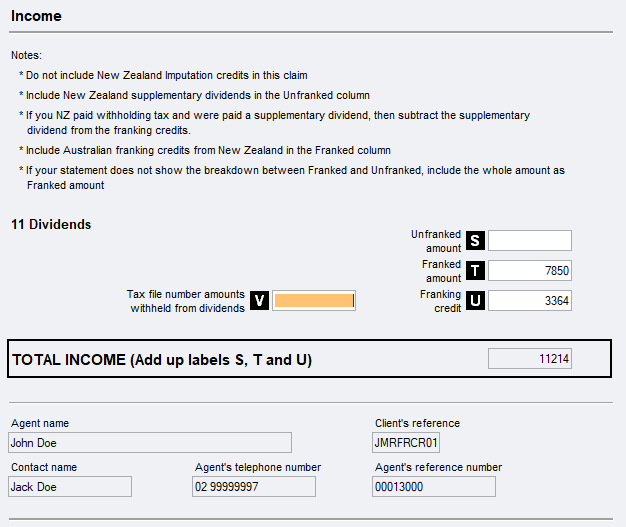
Task: Click the black V label icon
Action: (x=259, y=301)
